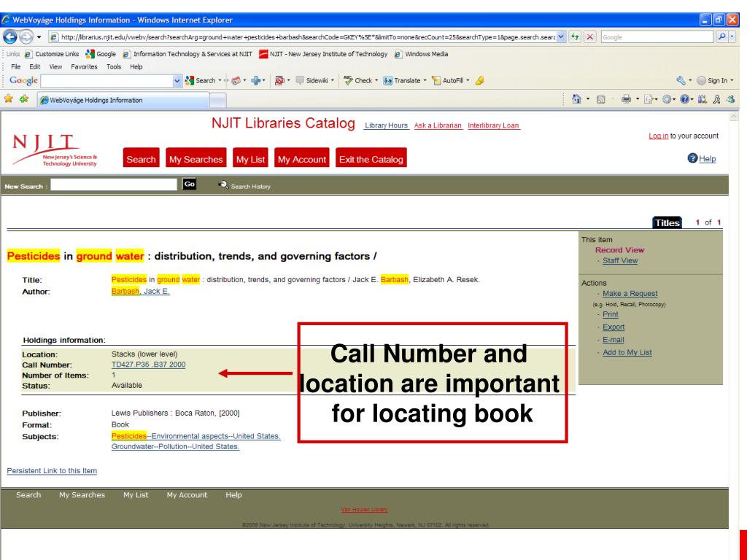747x560 pixels.
Task: Click the browser Forward arrow button
Action: (x=26, y=36)
